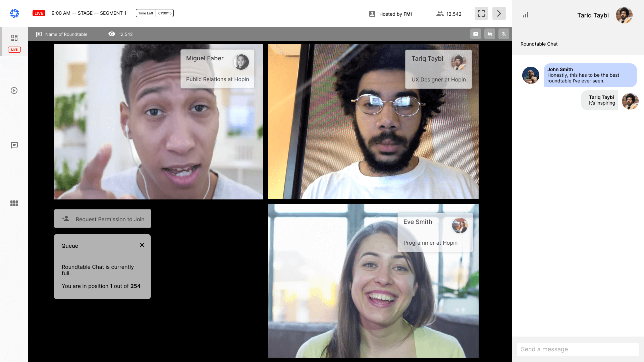Open Tariq Taybi profile avatar menu

click(624, 15)
